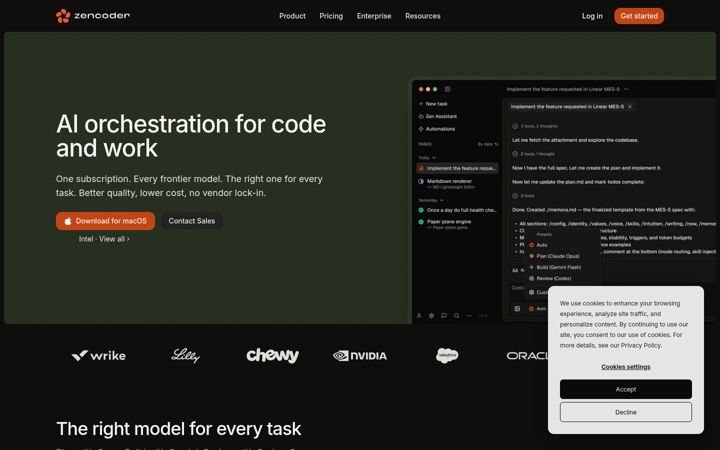Click Download for macOS button
This screenshot has width=720, height=450.
click(x=105, y=221)
